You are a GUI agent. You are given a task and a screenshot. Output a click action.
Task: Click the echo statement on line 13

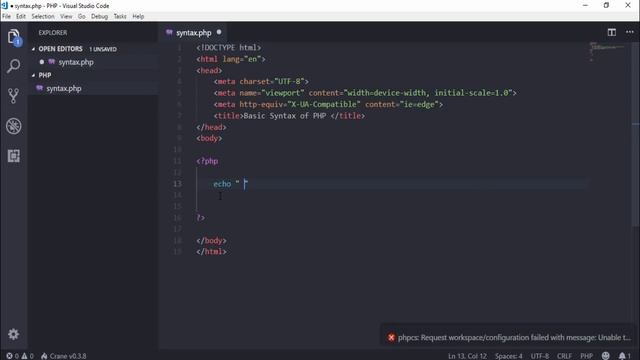tap(230, 184)
